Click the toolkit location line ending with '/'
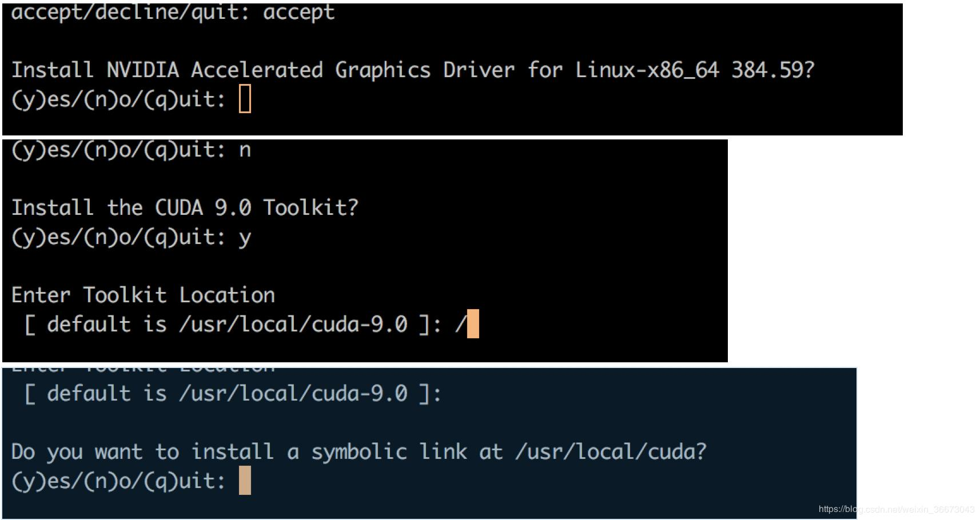980x520 pixels. (x=246, y=325)
